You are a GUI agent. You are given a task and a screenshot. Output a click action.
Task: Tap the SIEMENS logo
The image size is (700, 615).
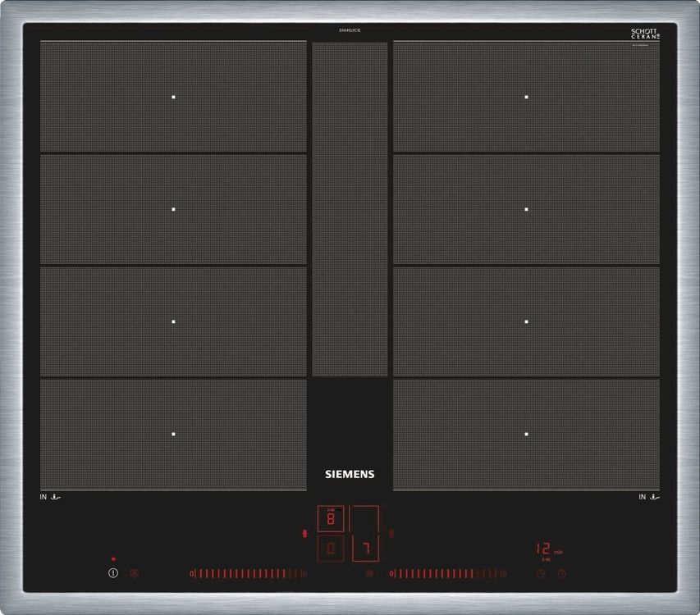[350, 474]
